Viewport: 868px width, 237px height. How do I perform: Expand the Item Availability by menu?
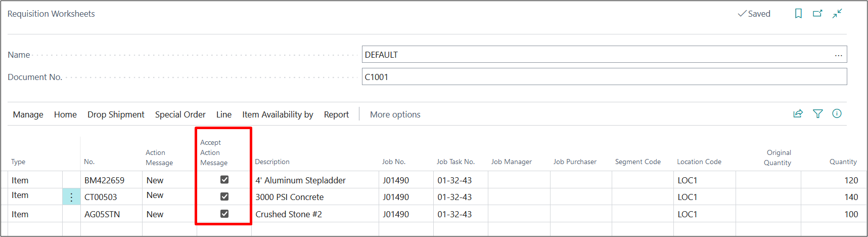278,114
